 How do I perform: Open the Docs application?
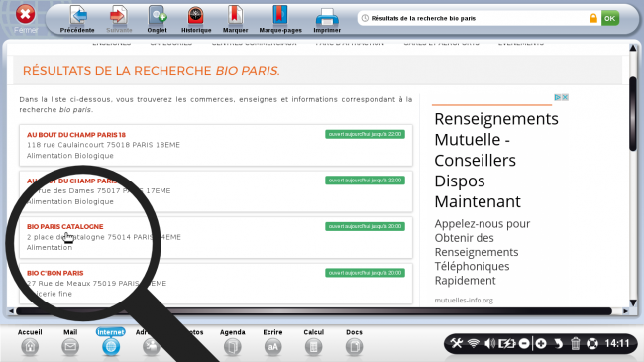pos(354,342)
